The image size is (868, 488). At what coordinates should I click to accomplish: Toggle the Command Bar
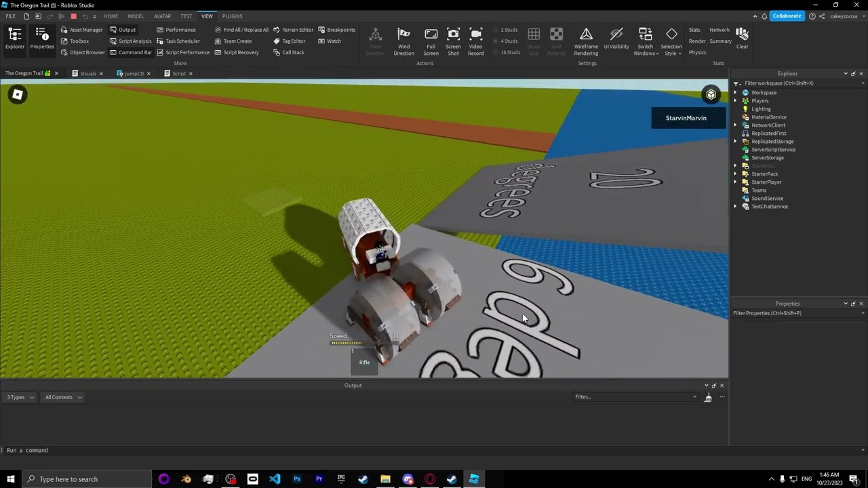tap(130, 52)
